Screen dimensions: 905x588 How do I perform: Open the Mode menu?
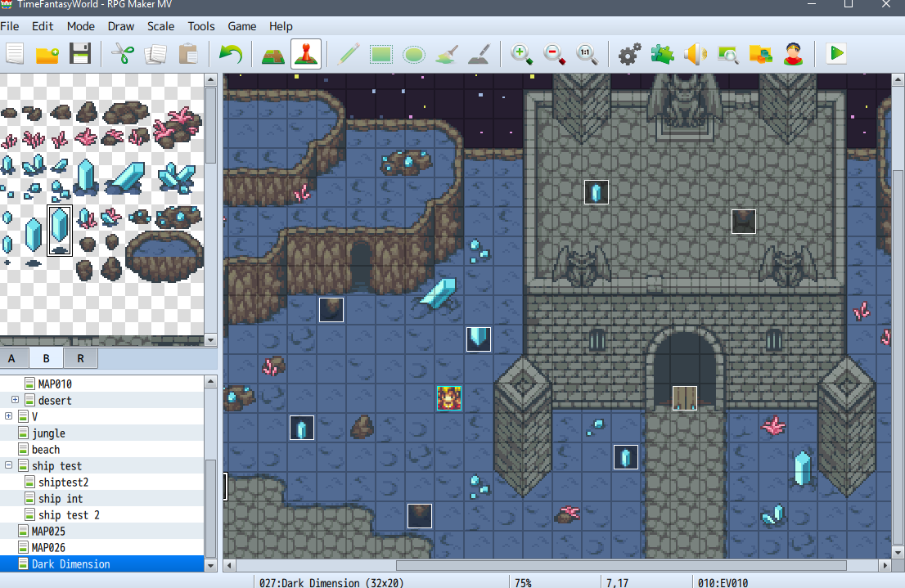pyautogui.click(x=81, y=26)
